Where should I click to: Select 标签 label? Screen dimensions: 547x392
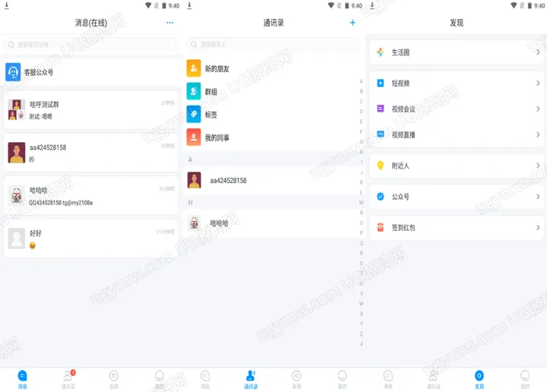click(211, 115)
